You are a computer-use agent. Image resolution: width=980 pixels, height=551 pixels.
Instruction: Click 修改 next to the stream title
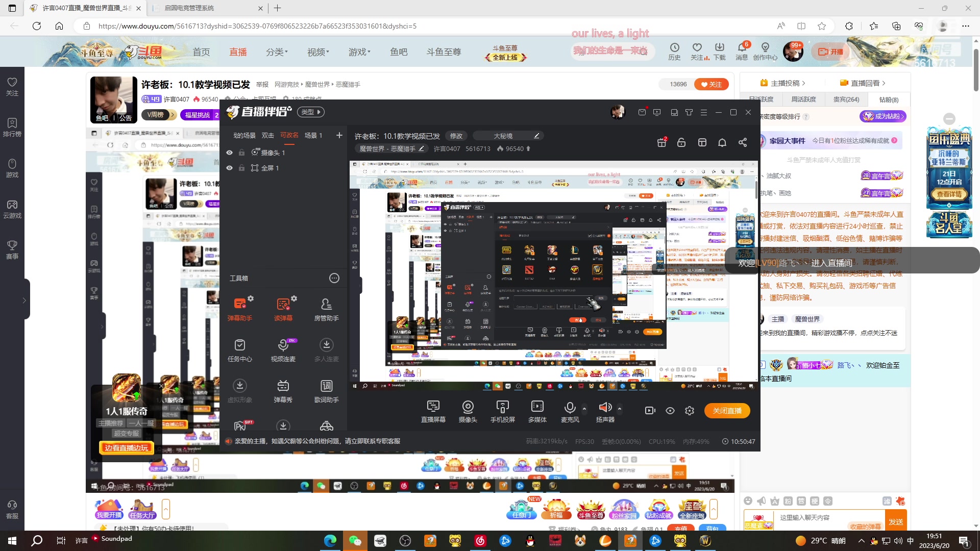pyautogui.click(x=456, y=136)
